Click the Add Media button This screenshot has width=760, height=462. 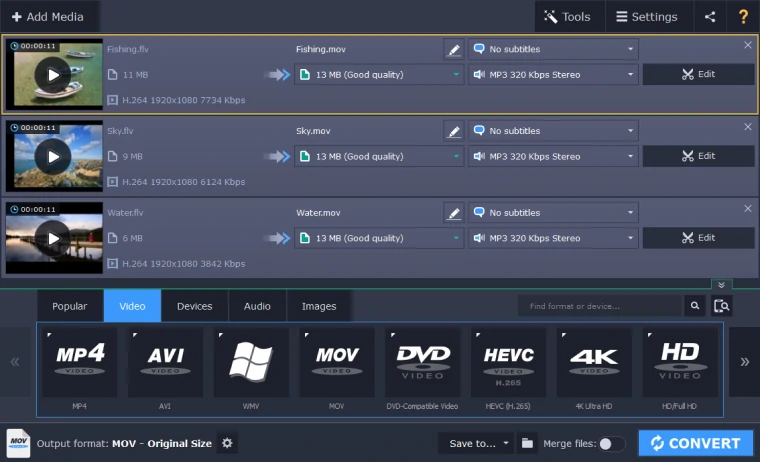(x=48, y=16)
